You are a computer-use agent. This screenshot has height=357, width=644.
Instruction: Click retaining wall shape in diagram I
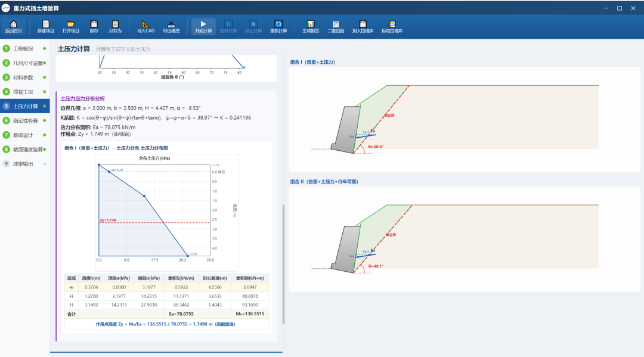tap(346, 129)
